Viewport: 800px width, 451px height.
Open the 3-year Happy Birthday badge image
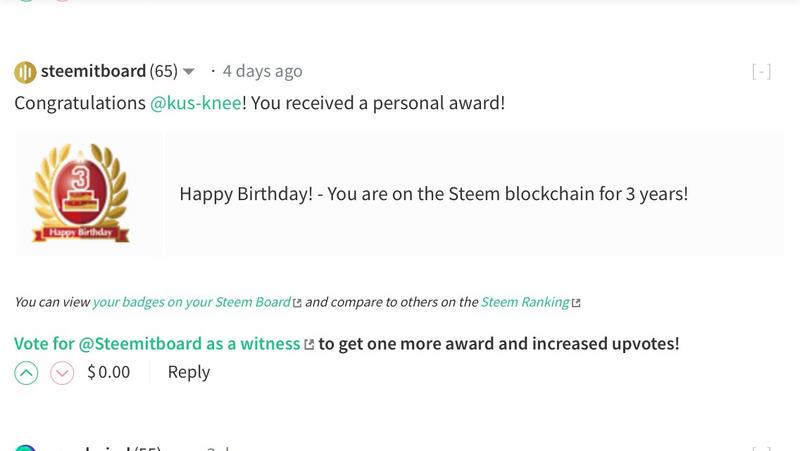[82, 194]
